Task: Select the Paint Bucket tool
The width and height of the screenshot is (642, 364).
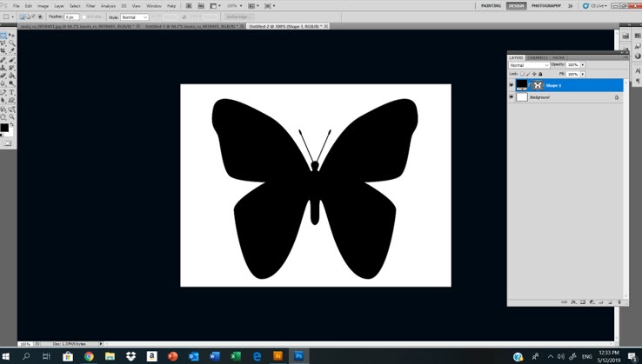Action: [11, 76]
